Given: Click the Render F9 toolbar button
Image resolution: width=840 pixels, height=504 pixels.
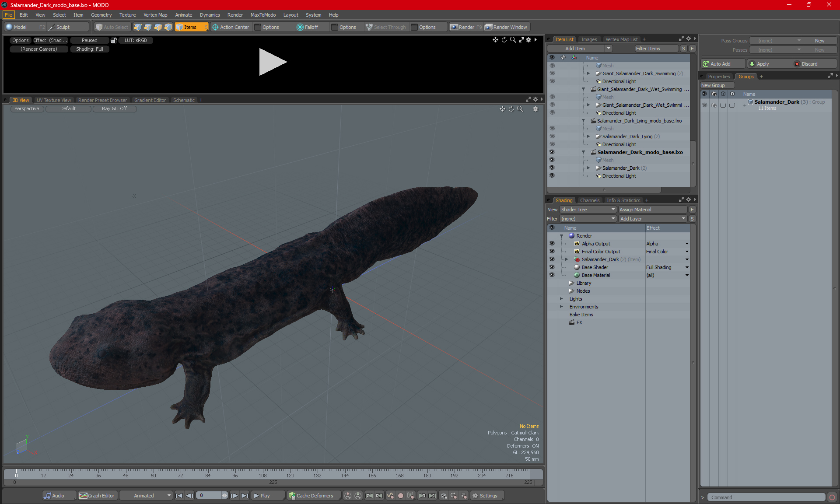Looking at the screenshot, I should (x=466, y=27).
